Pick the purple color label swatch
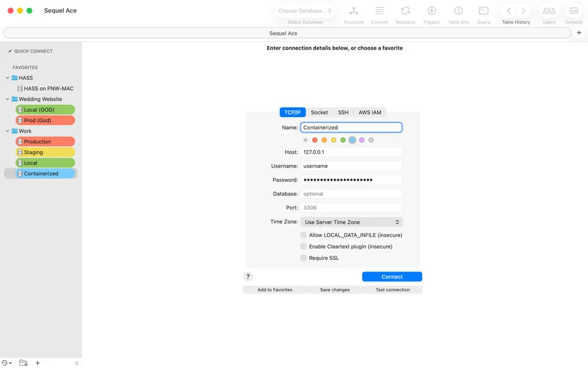The width and height of the screenshot is (588, 368). [x=361, y=140]
